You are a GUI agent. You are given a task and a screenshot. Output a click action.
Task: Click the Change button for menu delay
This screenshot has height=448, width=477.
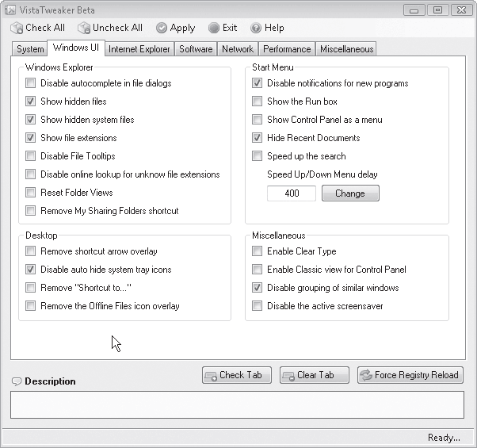tap(350, 193)
